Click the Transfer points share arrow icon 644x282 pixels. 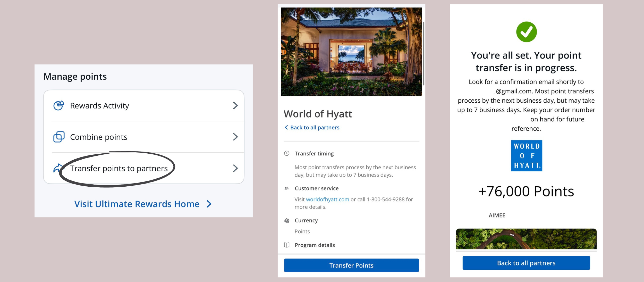click(x=58, y=168)
